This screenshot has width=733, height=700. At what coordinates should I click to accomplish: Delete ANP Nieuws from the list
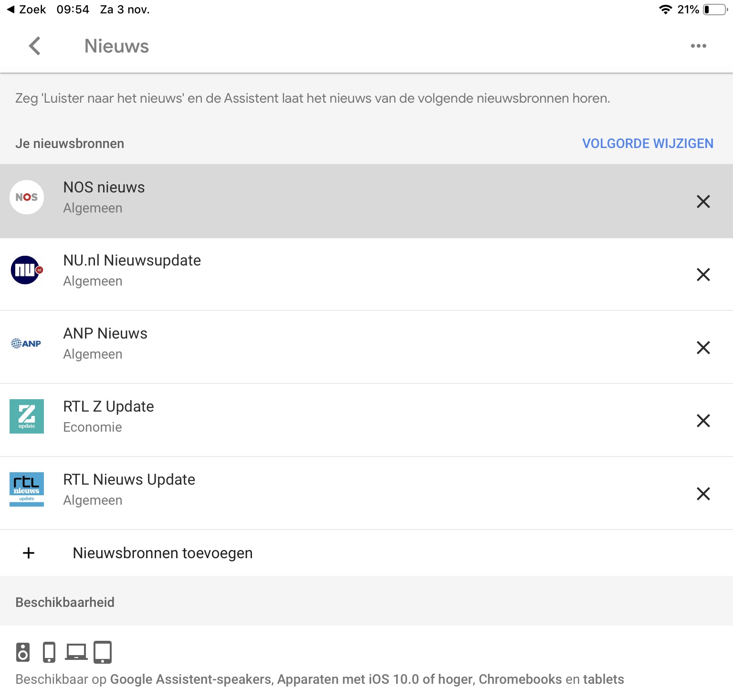coord(703,348)
